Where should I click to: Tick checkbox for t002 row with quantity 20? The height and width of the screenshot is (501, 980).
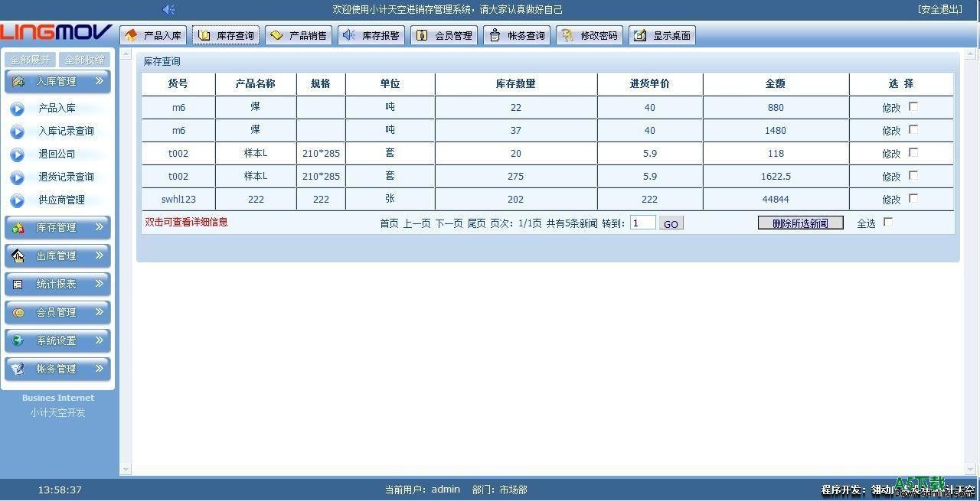pyautogui.click(x=913, y=152)
